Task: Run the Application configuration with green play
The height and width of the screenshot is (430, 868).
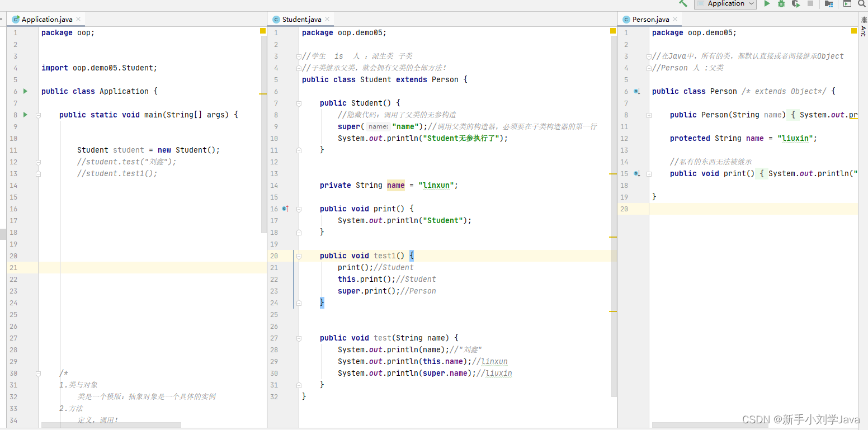Action: point(767,4)
